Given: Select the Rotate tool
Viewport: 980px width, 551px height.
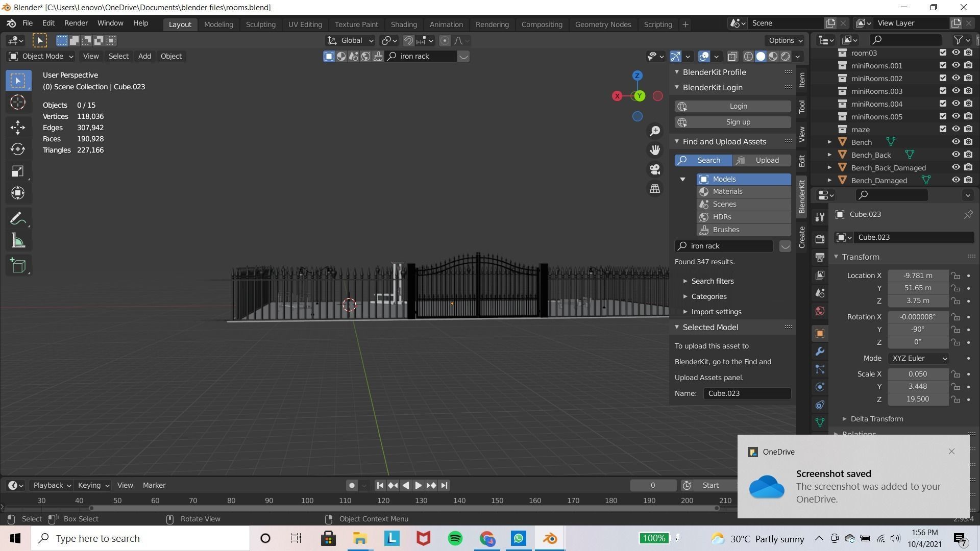Looking at the screenshot, I should (18, 149).
